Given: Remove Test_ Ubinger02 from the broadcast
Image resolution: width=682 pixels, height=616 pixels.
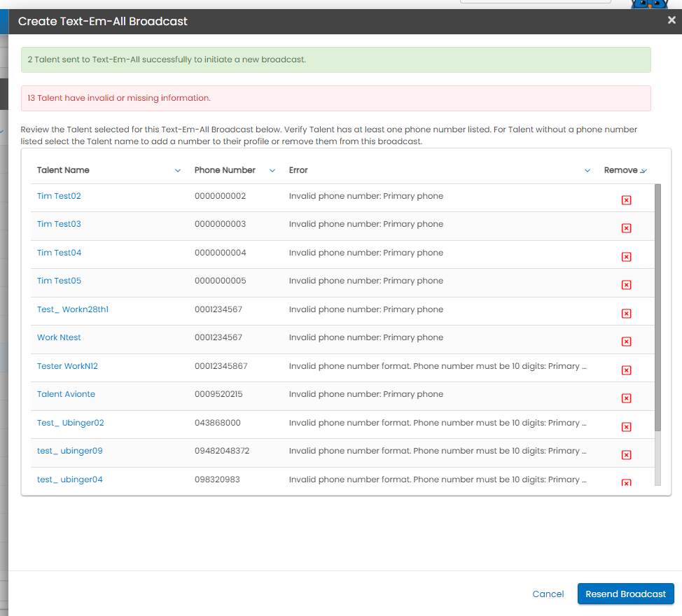Looking at the screenshot, I should click(626, 427).
